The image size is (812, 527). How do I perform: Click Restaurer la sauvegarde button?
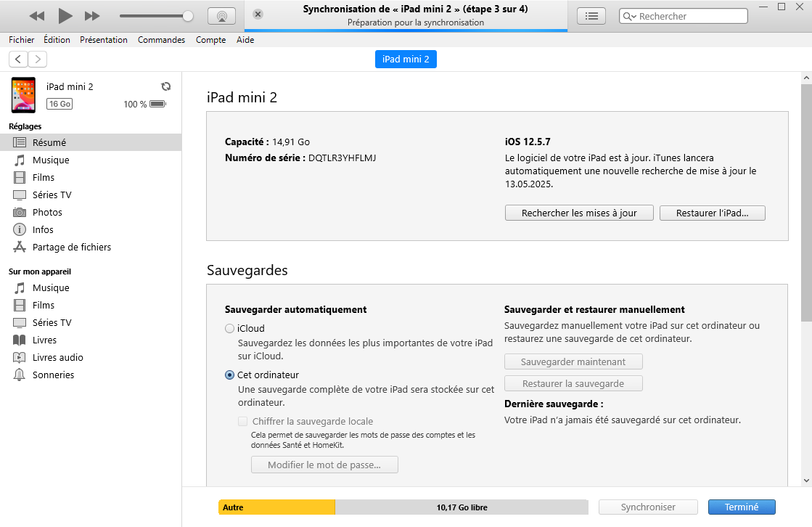pos(573,383)
